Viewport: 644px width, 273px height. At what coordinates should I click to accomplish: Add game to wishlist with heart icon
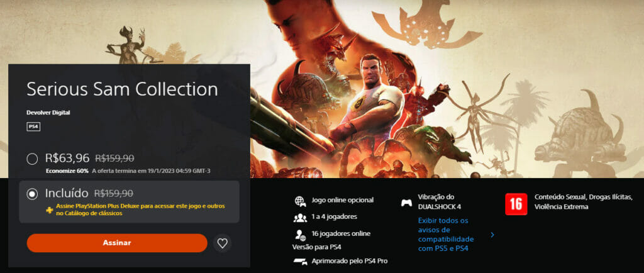click(x=222, y=243)
